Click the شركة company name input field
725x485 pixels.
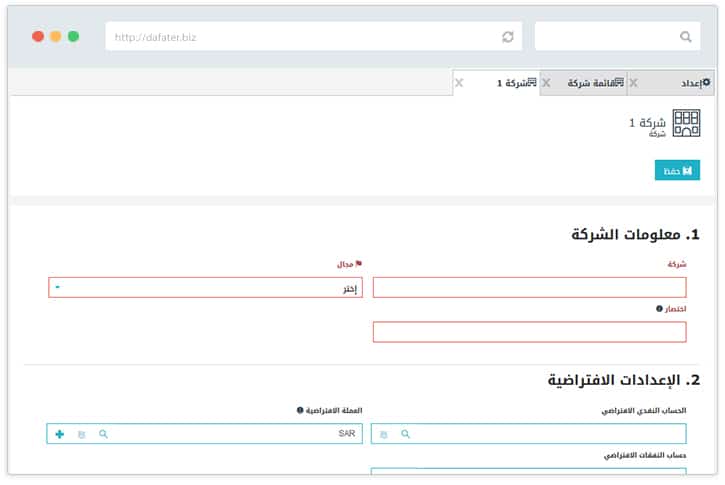tap(529, 288)
